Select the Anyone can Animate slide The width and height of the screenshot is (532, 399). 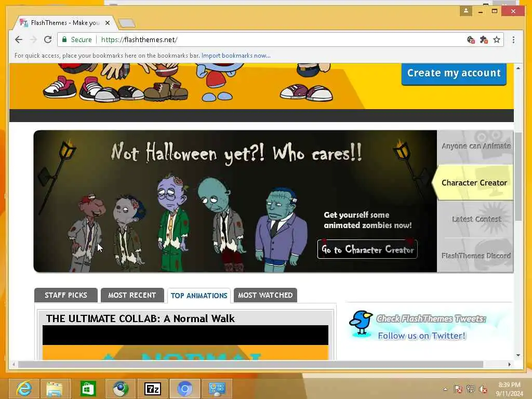475,146
